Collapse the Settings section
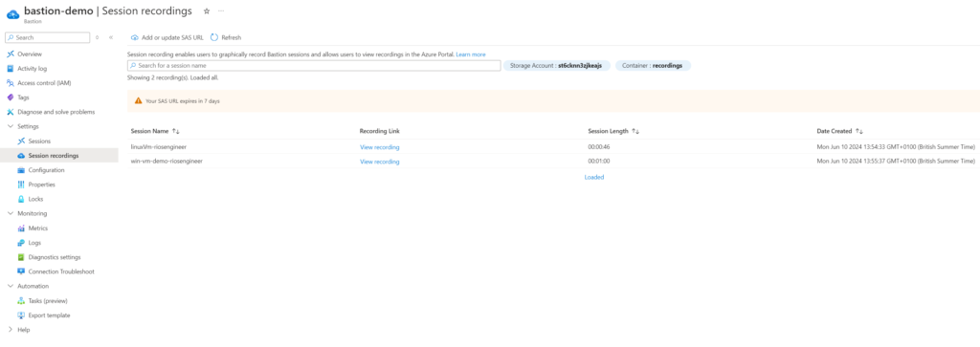Viewport: 980px width, 347px height. 10,127
